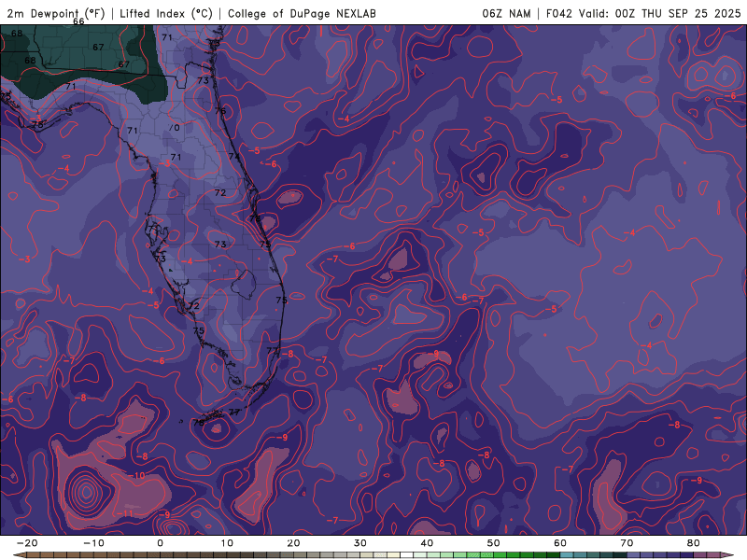Click the '50' colorbar scale label

click(x=494, y=543)
